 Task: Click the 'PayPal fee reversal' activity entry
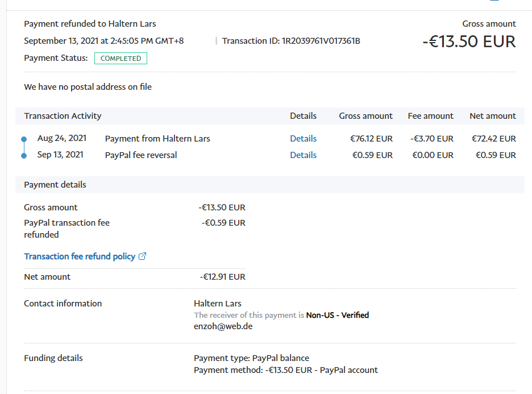(x=141, y=155)
